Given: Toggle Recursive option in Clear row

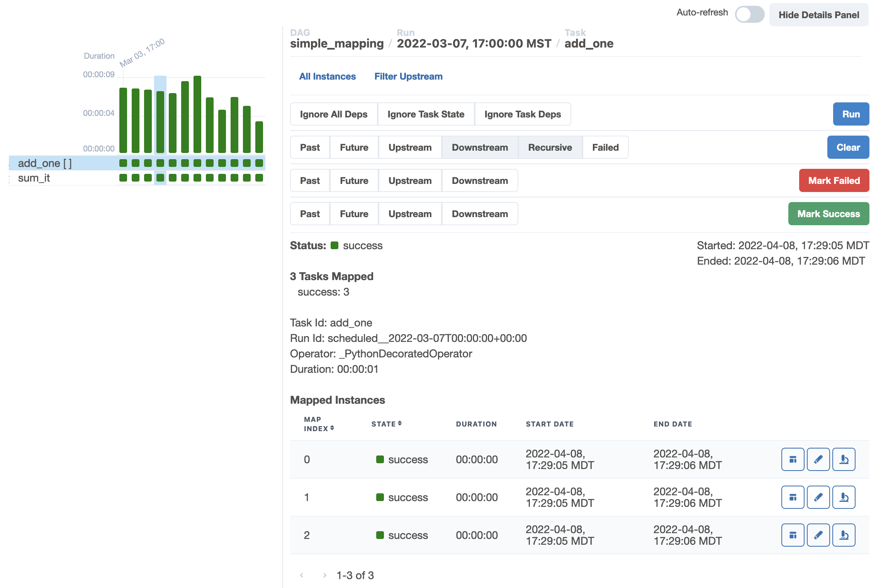Looking at the screenshot, I should click(x=550, y=148).
